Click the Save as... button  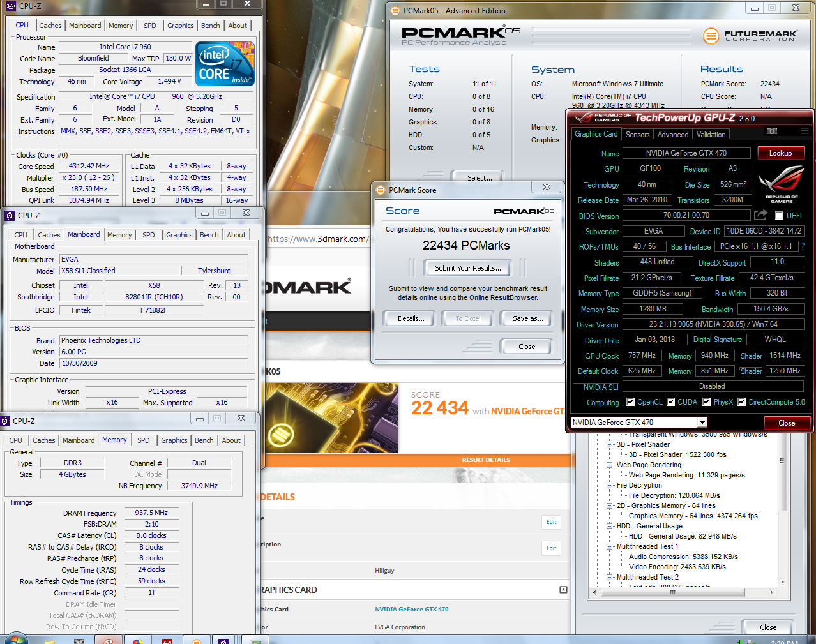coord(528,318)
